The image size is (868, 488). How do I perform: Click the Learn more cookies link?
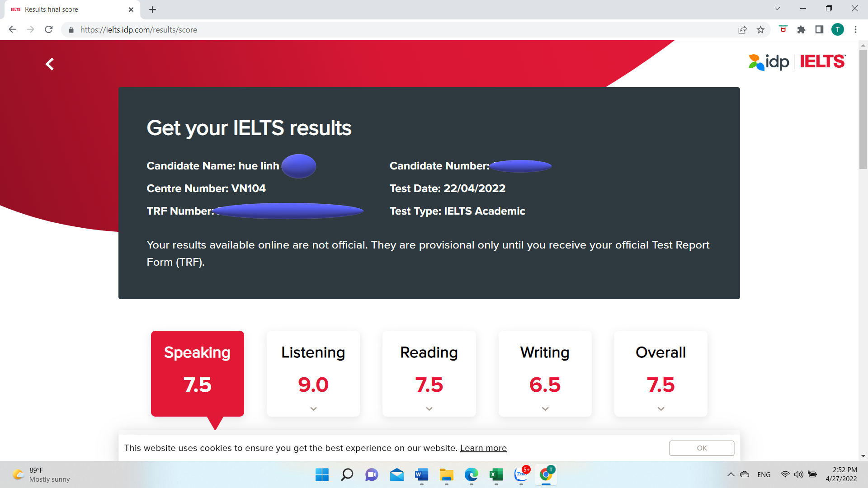(x=483, y=447)
